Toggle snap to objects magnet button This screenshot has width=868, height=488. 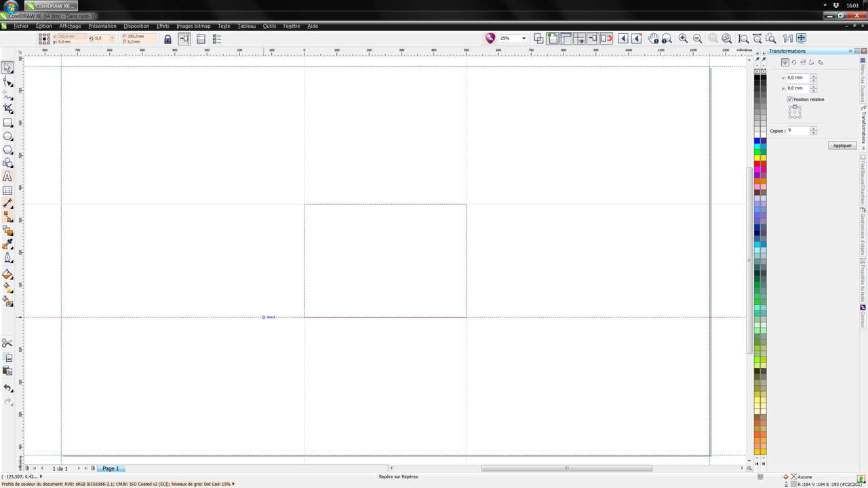607,39
